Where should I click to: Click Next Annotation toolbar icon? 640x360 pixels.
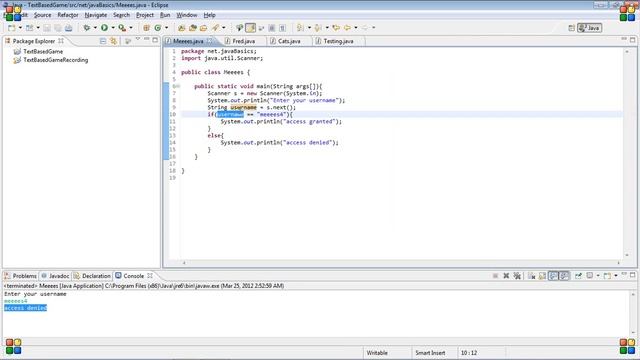[300, 28]
